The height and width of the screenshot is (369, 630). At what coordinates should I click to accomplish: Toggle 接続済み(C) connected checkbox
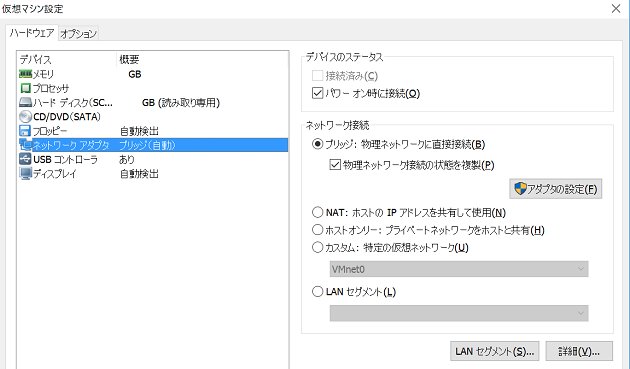[x=317, y=76]
